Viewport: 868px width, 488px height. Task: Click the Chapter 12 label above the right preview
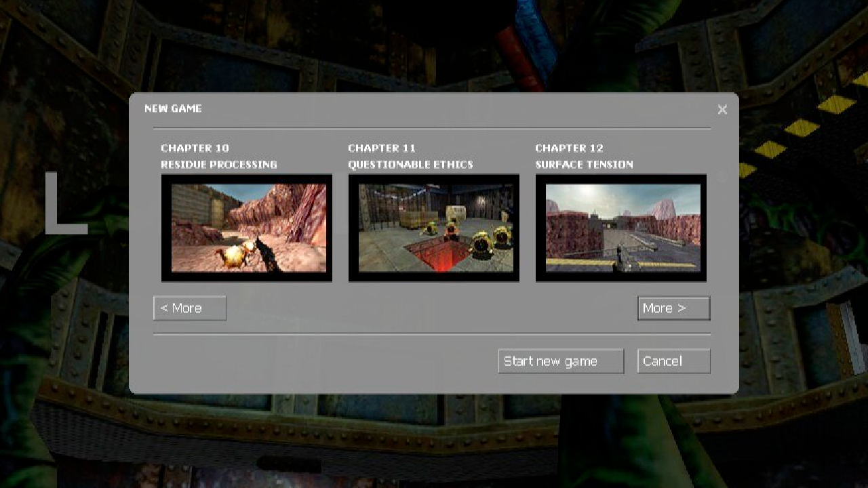click(x=568, y=148)
